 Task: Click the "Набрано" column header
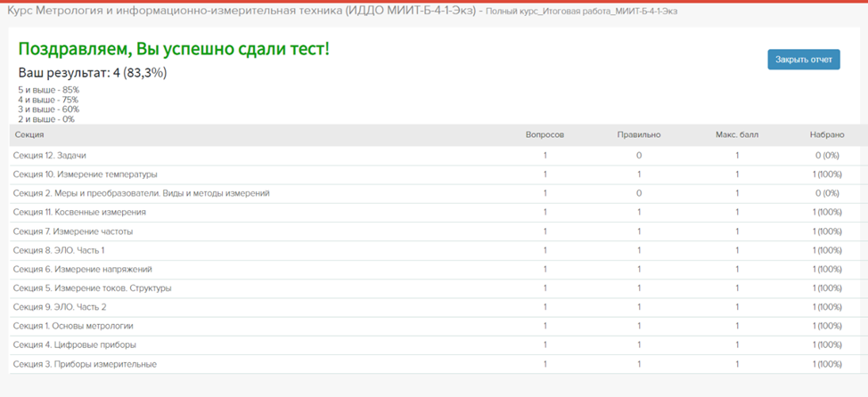(x=826, y=135)
